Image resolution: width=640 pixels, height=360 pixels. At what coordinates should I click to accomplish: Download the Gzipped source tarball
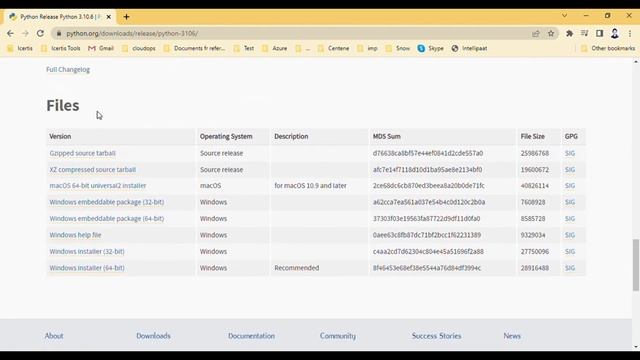(x=82, y=153)
